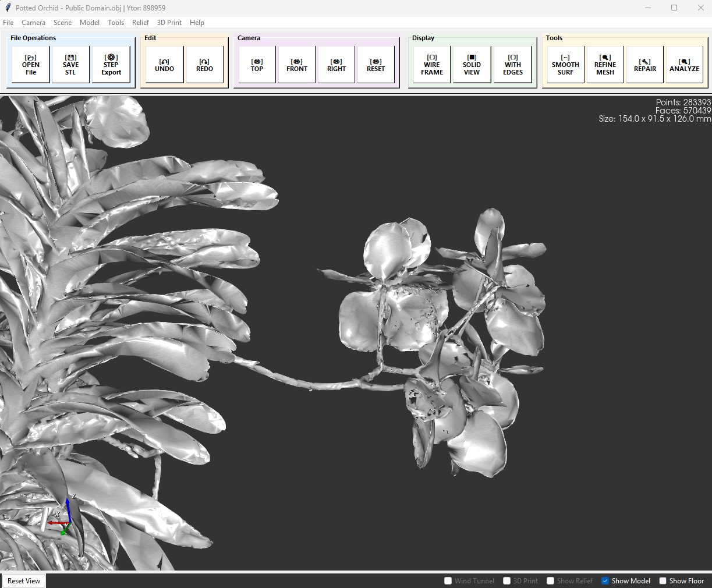This screenshot has height=588, width=712.
Task: Switch camera to Right view
Action: pos(336,65)
